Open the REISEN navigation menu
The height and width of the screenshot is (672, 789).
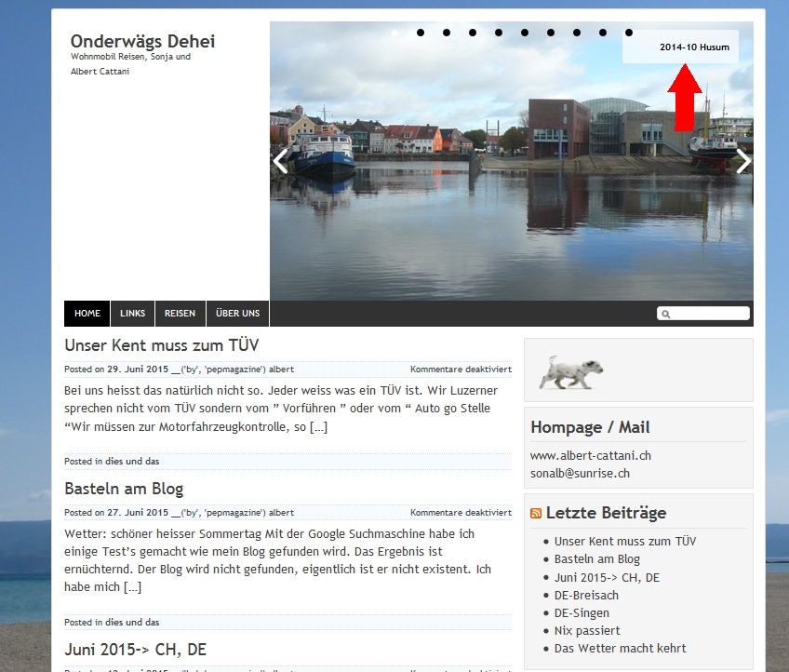tap(180, 314)
